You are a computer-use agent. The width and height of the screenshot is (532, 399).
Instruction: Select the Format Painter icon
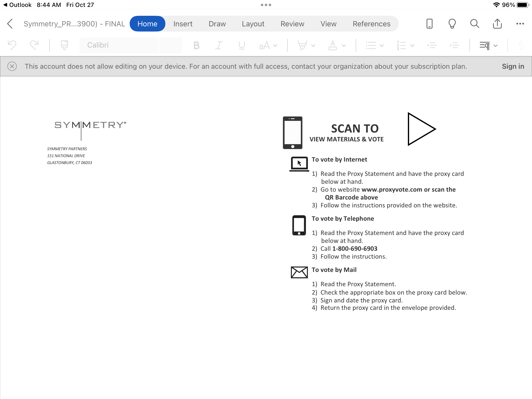(x=65, y=45)
